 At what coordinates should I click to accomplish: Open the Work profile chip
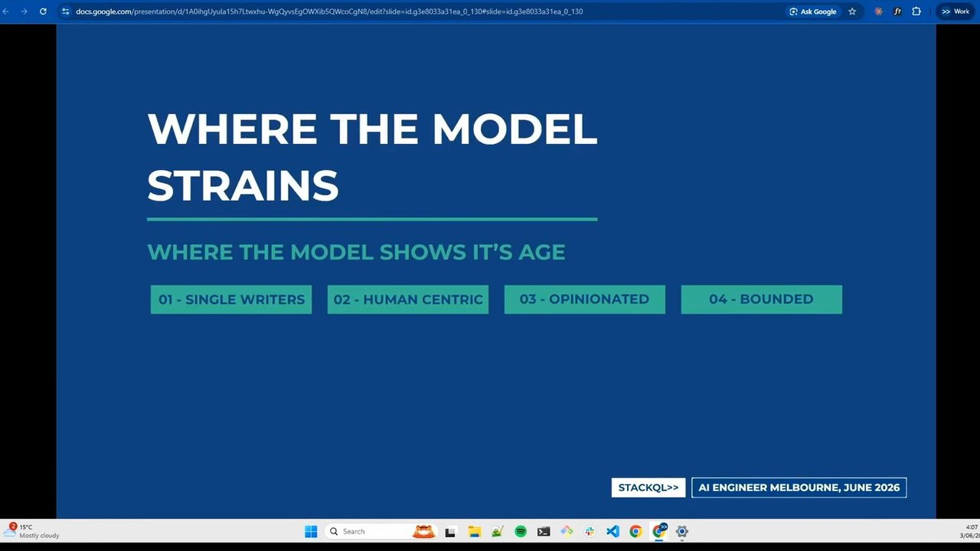(955, 11)
